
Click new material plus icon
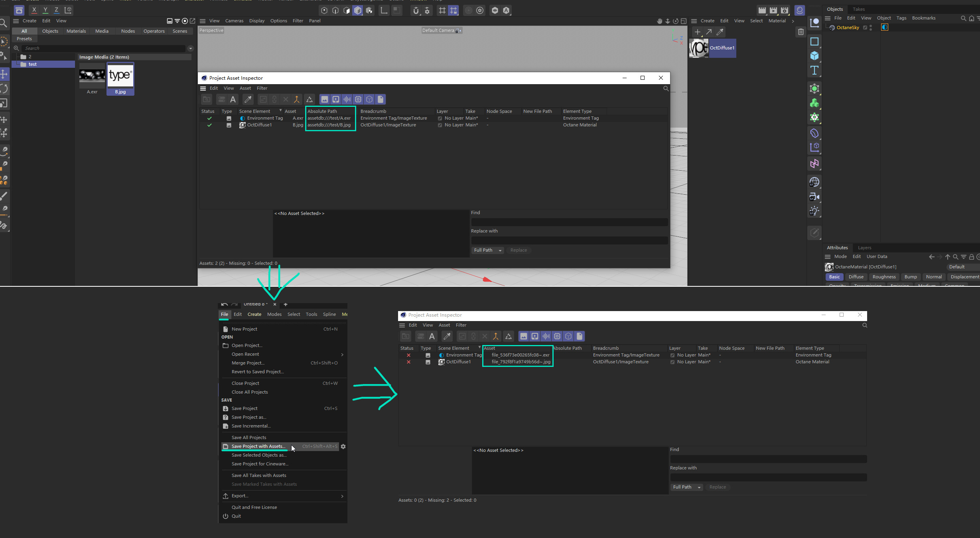[697, 32]
